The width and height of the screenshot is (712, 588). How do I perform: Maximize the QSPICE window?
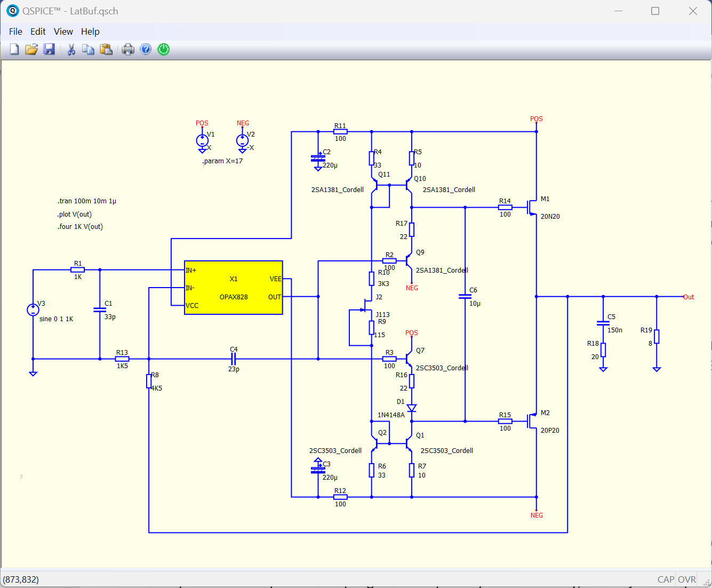655,11
